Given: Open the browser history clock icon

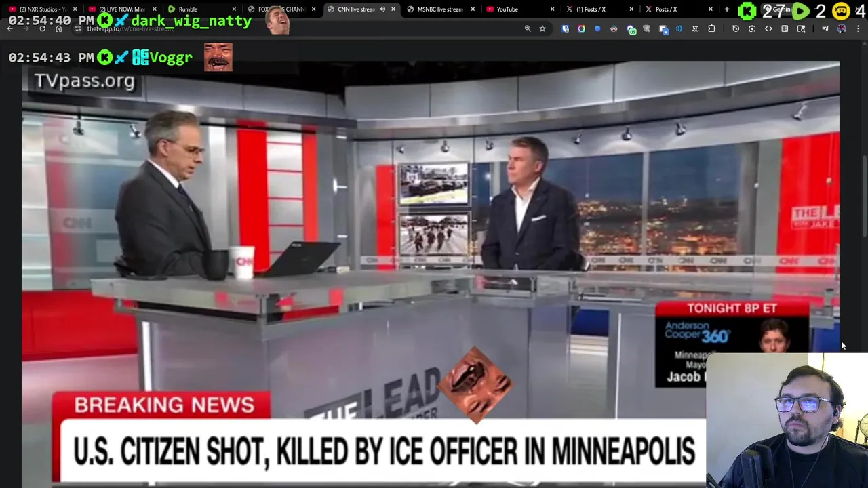Looking at the screenshot, I should coord(736,28).
